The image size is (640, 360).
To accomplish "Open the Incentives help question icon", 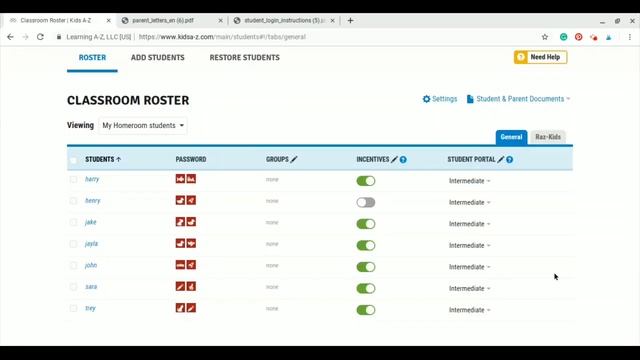I will coord(403,160).
